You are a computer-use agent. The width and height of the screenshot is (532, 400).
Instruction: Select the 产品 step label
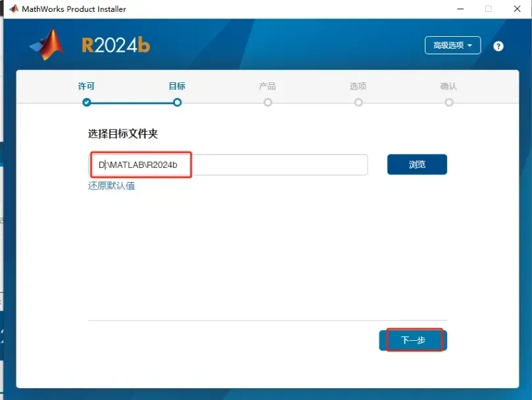click(268, 86)
